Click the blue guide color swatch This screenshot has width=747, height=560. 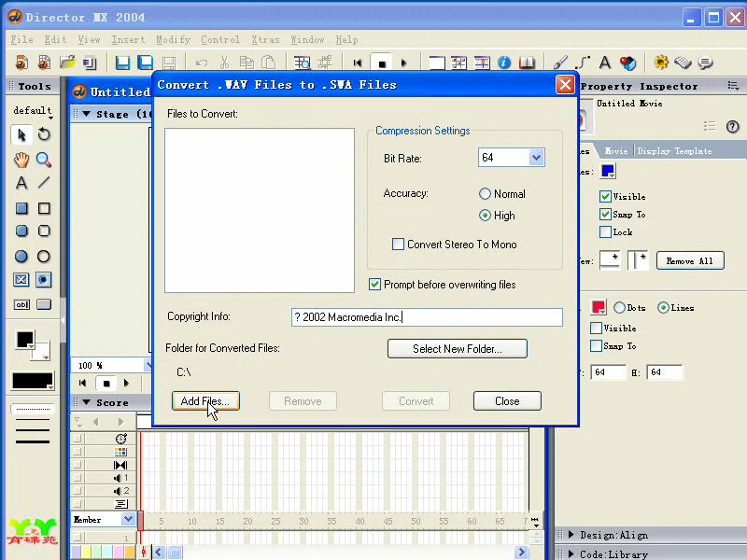pos(608,171)
